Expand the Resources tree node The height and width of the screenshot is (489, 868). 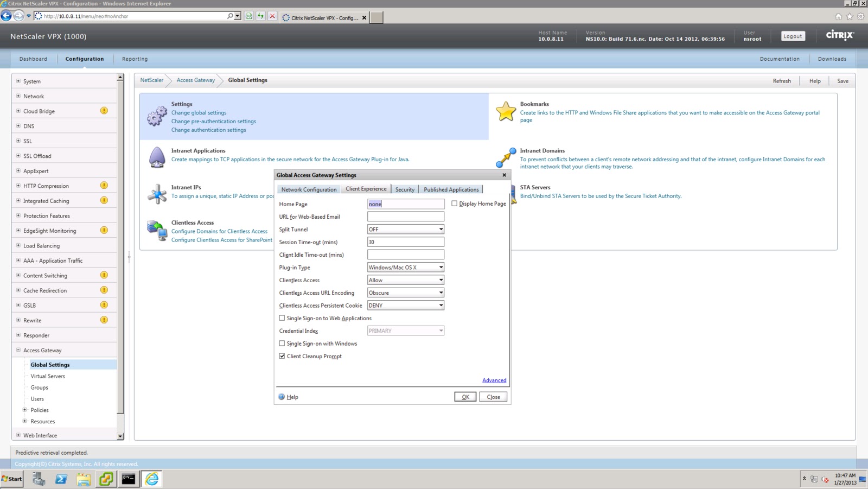[25, 421]
